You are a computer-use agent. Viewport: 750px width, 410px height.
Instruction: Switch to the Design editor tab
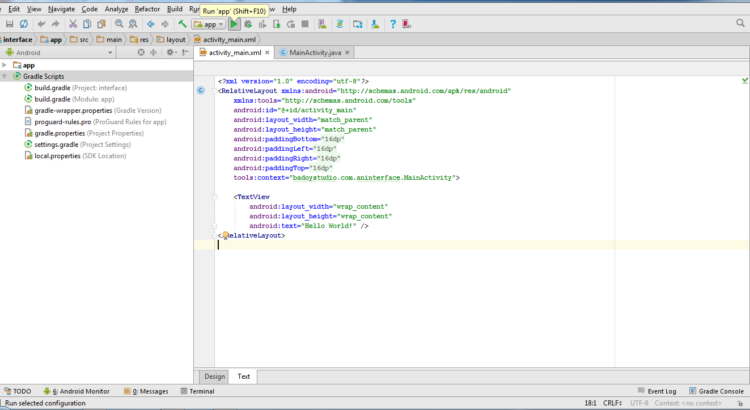point(214,377)
